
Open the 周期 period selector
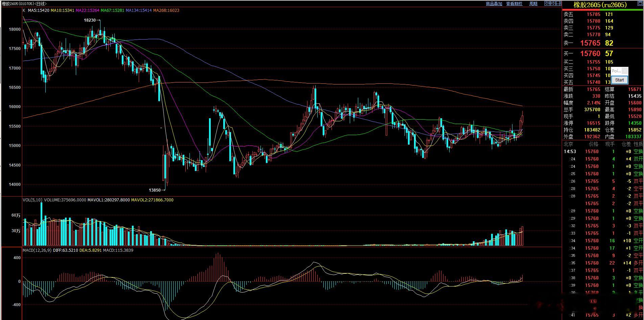[x=533, y=4]
